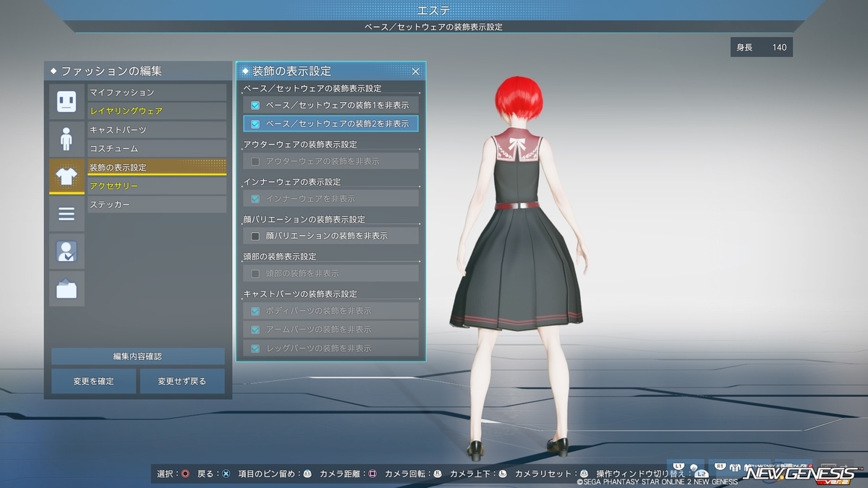This screenshot has width=868, height=488.
Task: Open the folder box icon at sidebar bottom
Action: [67, 289]
